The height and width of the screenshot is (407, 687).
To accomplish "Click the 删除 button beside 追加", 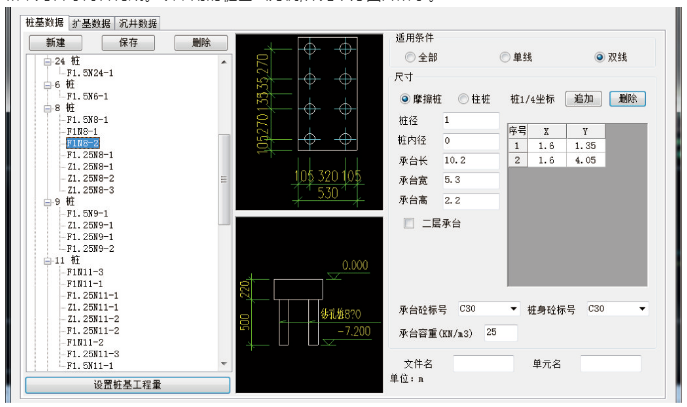I will [x=627, y=99].
